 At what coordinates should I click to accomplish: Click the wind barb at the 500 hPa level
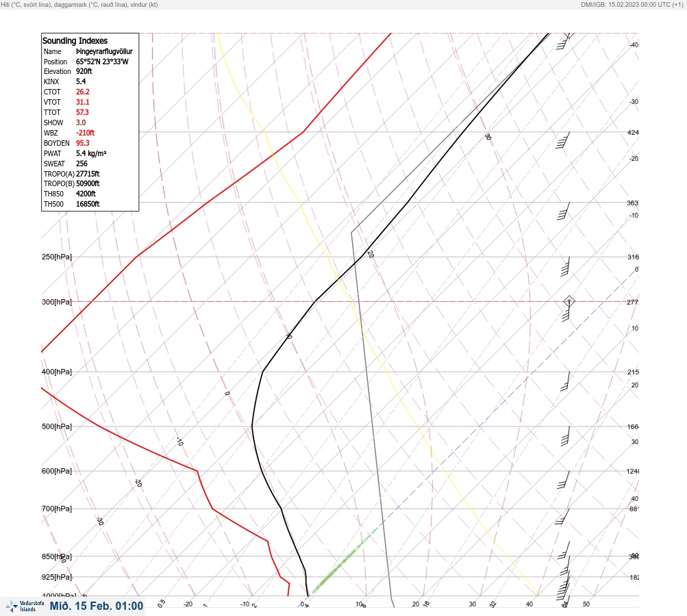pyautogui.click(x=566, y=436)
